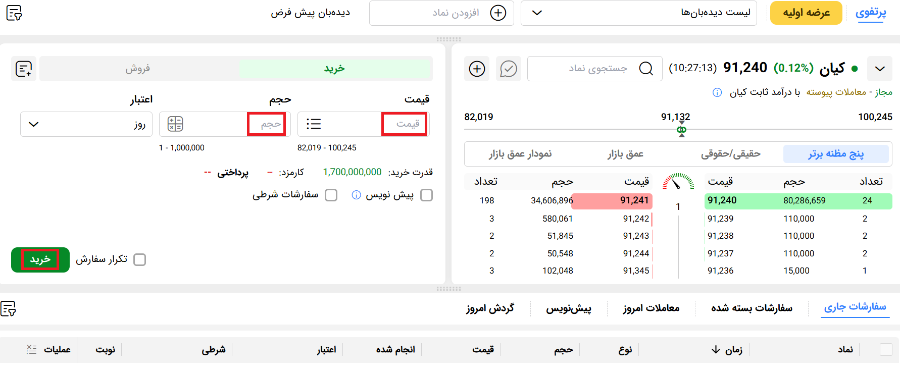This screenshot has width=900, height=375.
Task: Enable سفارشات شرطی checkbox
Action: (x=331, y=195)
